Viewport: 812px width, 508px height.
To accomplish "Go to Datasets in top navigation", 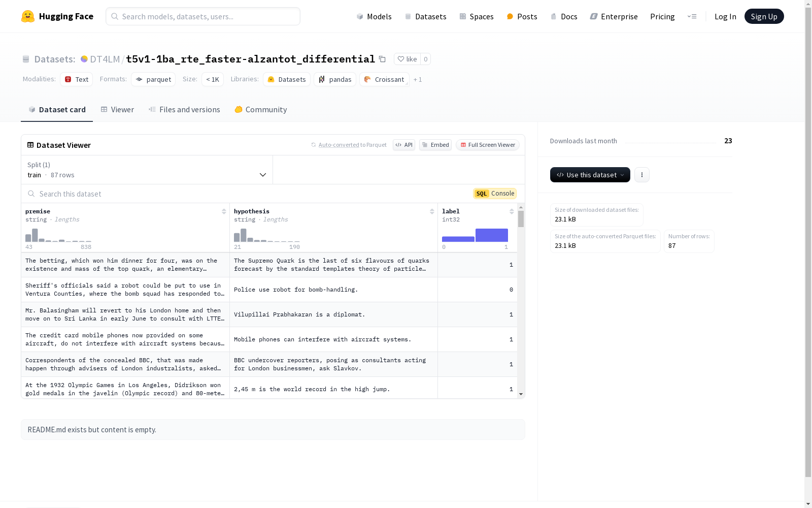I will tap(425, 16).
